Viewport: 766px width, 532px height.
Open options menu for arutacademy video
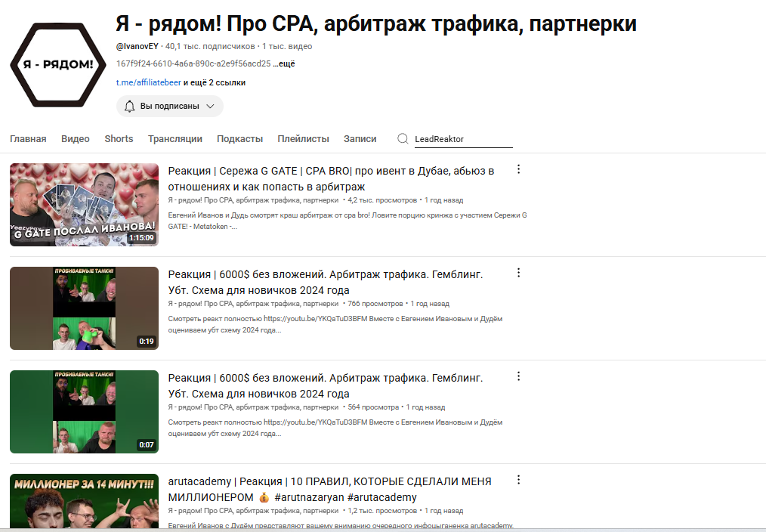[518, 480]
